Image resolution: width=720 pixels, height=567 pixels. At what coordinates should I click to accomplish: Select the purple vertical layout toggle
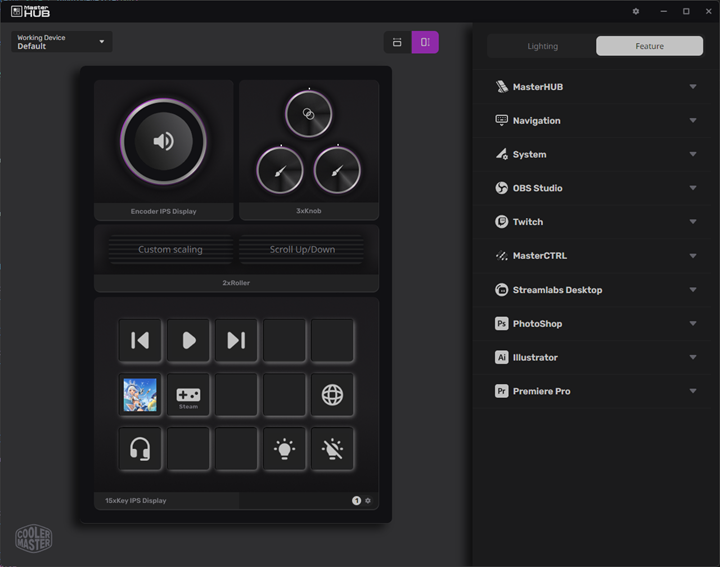click(425, 42)
